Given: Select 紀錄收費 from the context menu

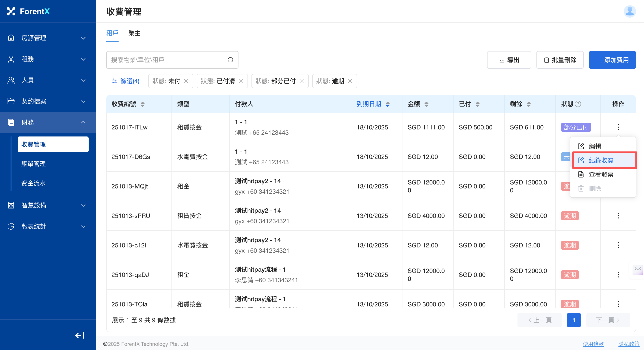Looking at the screenshot, I should click(x=601, y=160).
